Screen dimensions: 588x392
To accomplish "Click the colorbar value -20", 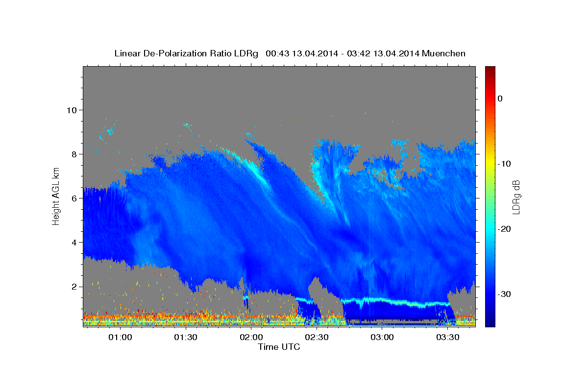I will (x=505, y=229).
